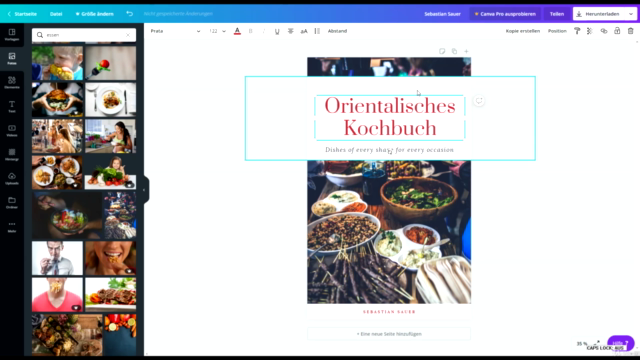The width and height of the screenshot is (640, 360).
Task: Select the man in tie eating photo
Action: pos(57,258)
